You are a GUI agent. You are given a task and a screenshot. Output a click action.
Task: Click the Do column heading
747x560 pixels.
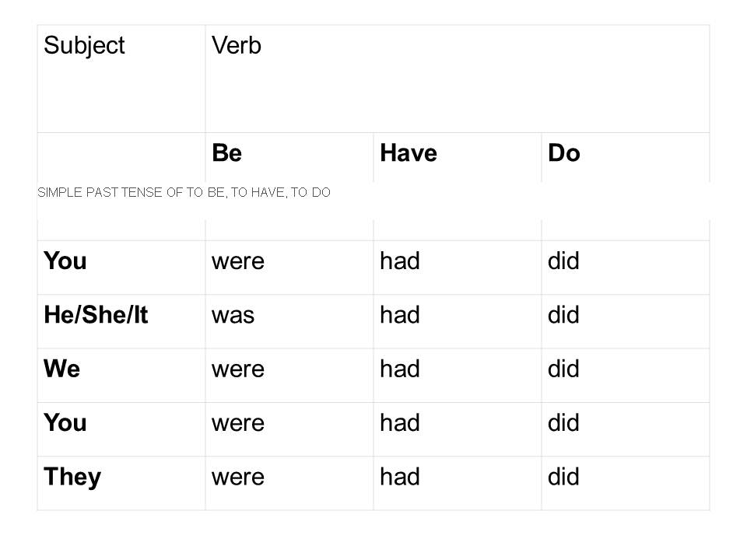coord(564,154)
